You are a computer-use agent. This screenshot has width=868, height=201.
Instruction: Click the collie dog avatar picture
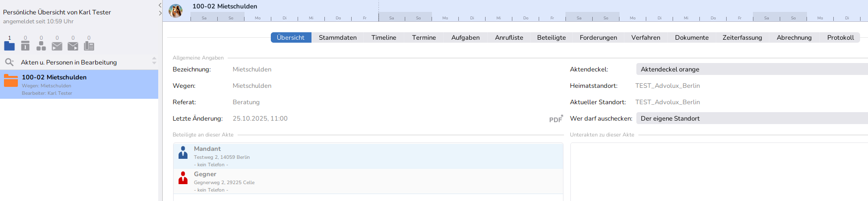(176, 10)
